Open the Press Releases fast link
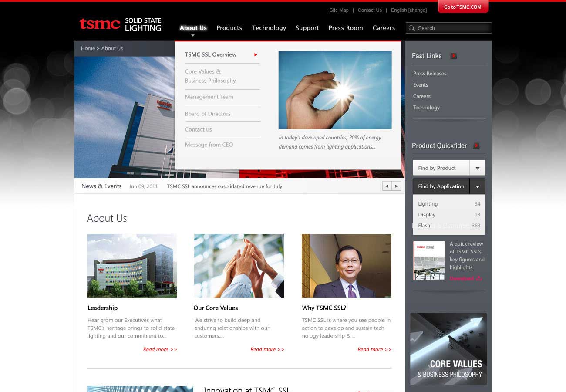The height and width of the screenshot is (392, 566). click(430, 74)
